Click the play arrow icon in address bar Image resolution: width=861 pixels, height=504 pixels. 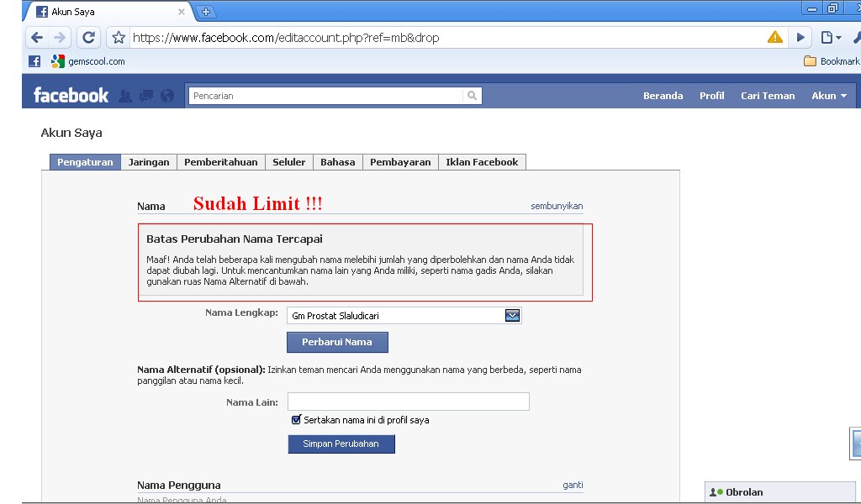(800, 37)
